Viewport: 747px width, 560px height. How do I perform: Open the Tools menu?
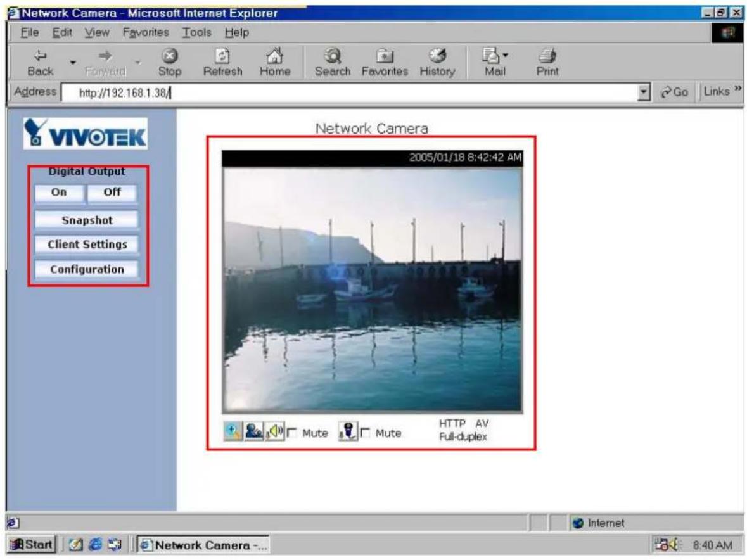pyautogui.click(x=197, y=32)
